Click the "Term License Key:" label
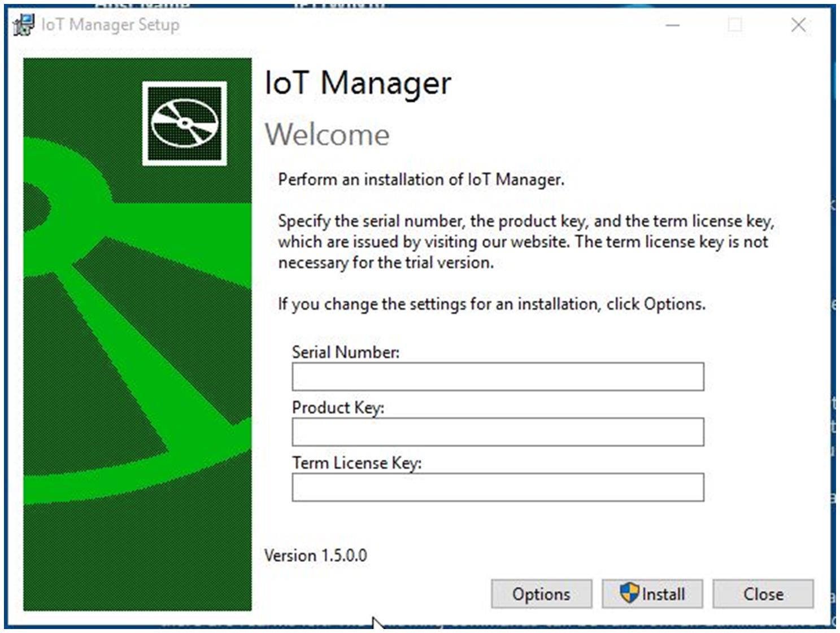The width and height of the screenshot is (840, 633). click(356, 463)
